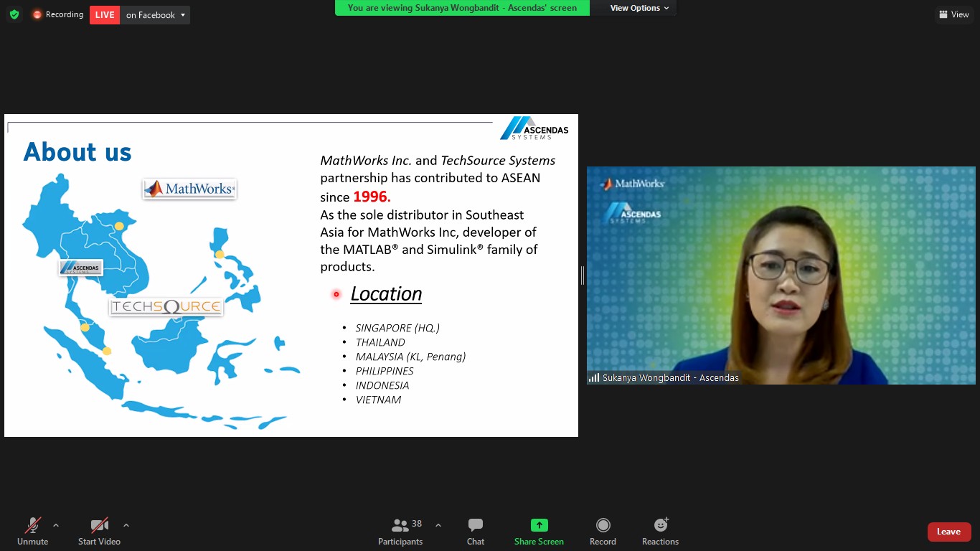Open the Reactions menu
This screenshot has width=980, height=551.
[x=660, y=532]
